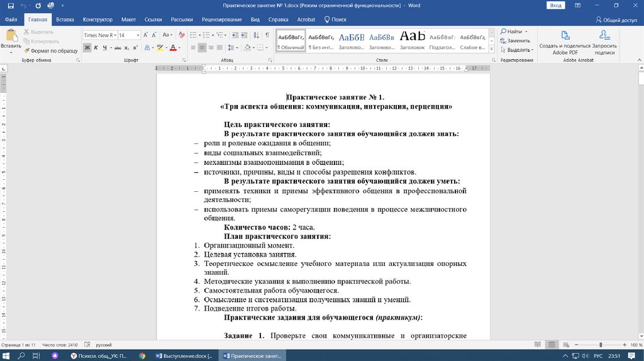Screen dimensions: 644x361
Task: Apply strikethrough formatting with the abc icon
Action: (116, 48)
